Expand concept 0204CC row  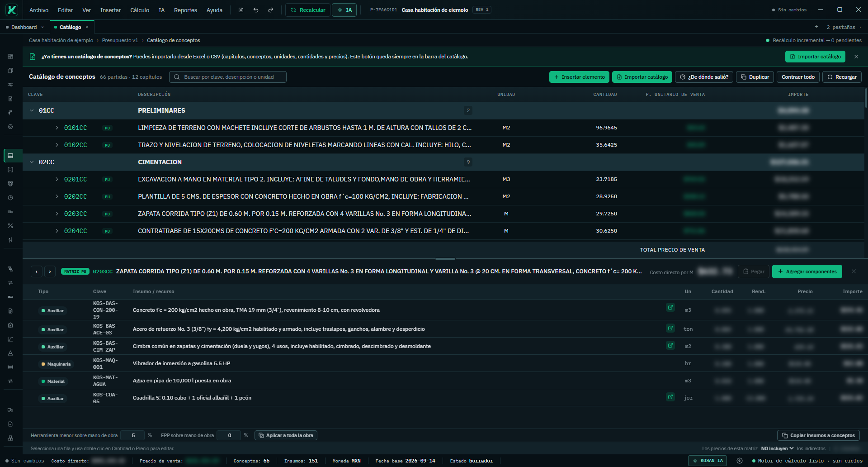57,231
